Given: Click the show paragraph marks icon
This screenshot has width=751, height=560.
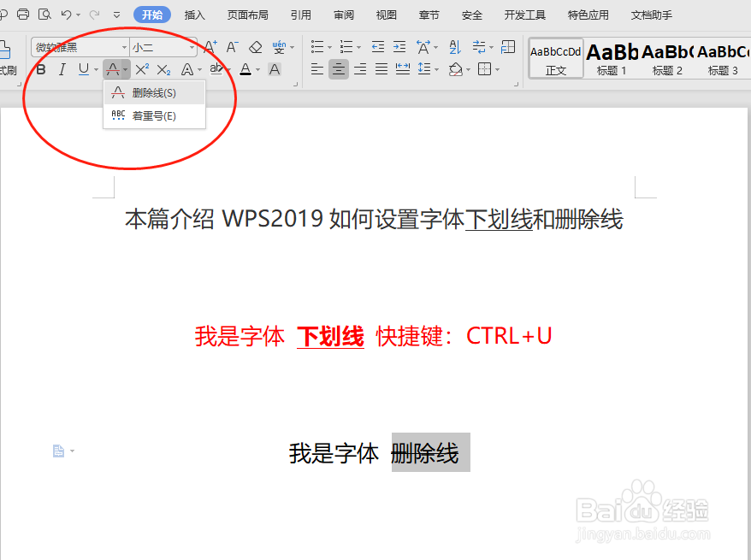Looking at the screenshot, I should click(478, 47).
